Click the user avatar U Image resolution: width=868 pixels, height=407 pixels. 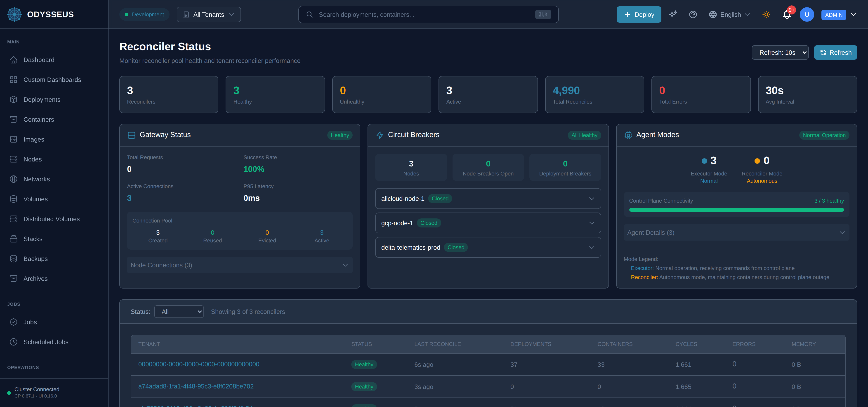point(807,14)
